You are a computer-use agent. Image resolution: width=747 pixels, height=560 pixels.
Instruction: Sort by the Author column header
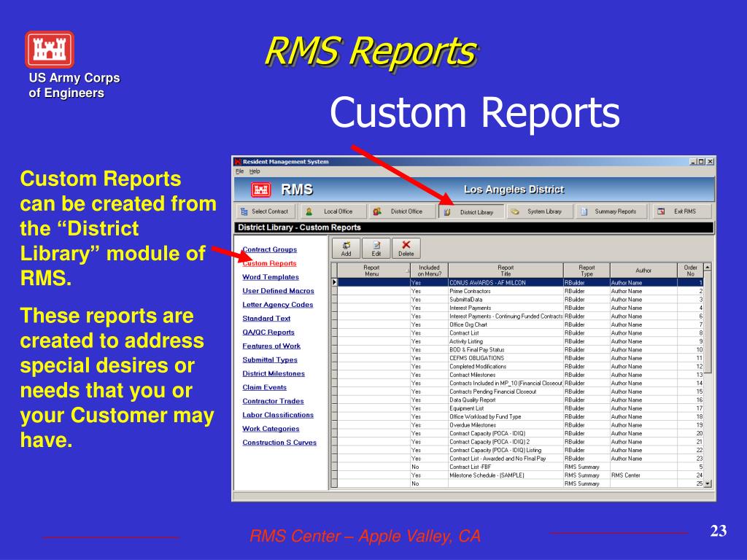pos(643,271)
